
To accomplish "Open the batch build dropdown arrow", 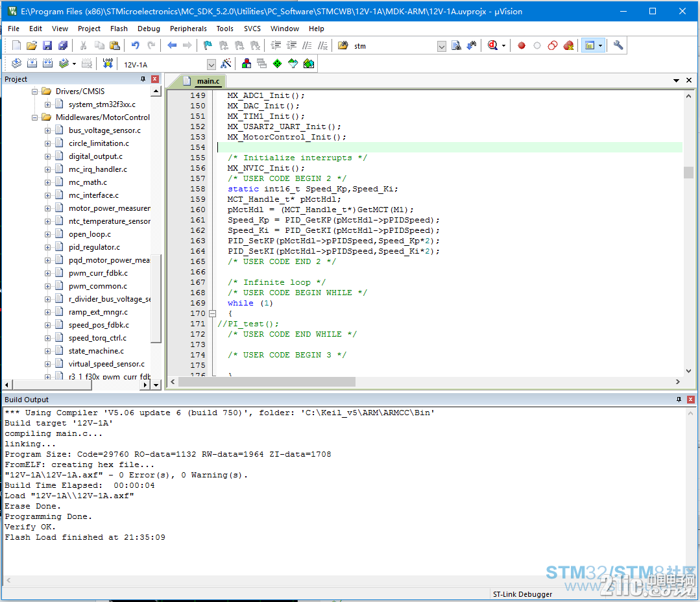I will pos(74,64).
